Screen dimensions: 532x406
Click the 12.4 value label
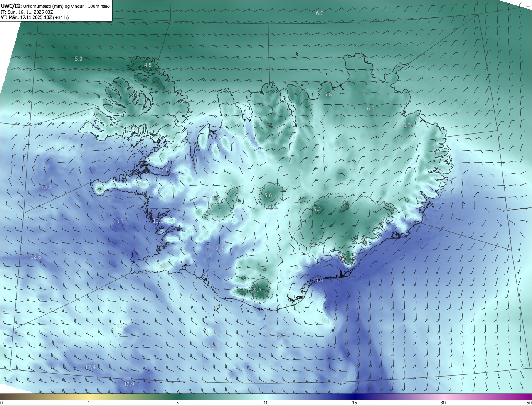point(90,367)
